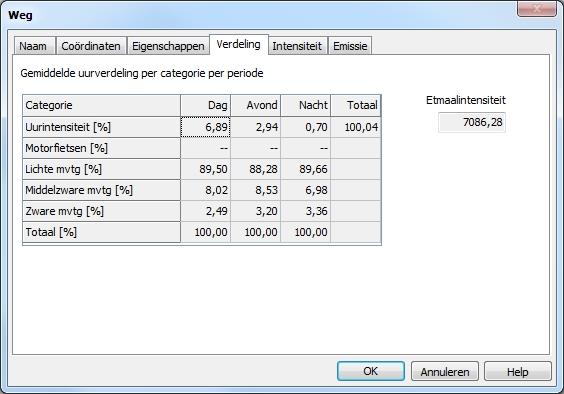Close the Weg dialog window
Image resolution: width=564 pixels, height=394 pixels.
pyautogui.click(x=537, y=9)
